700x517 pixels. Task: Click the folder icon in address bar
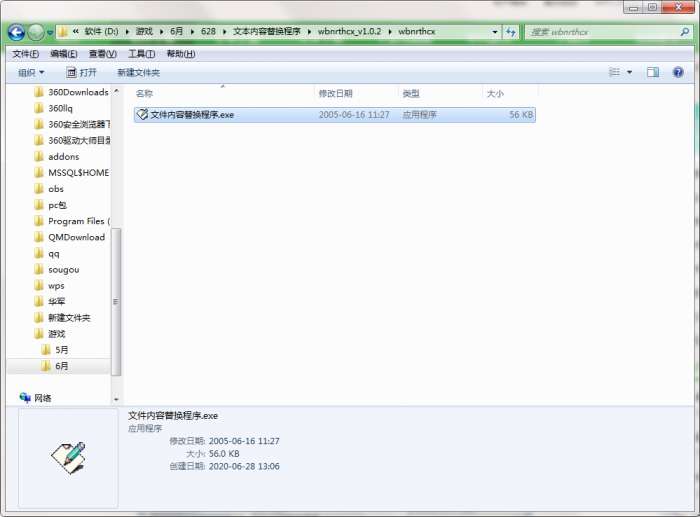tap(63, 32)
